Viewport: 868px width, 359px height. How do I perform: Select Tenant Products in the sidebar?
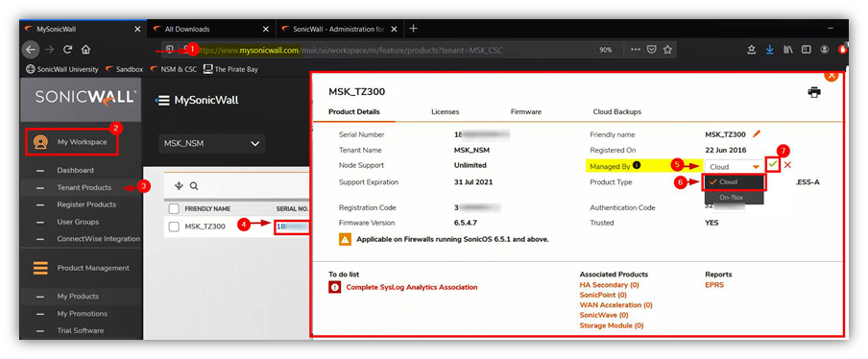(x=84, y=187)
